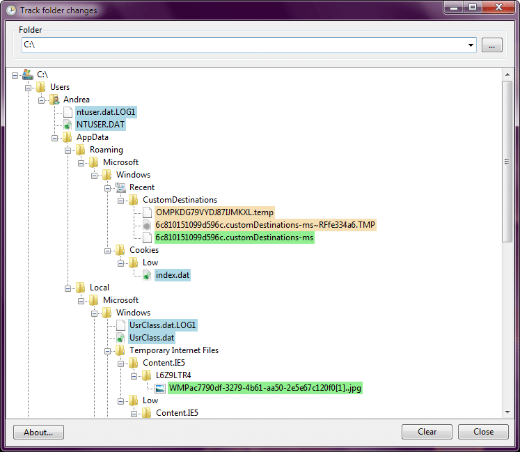Viewport: 520px width, 452px height.
Task: Click the About... button
Action: [x=38, y=432]
